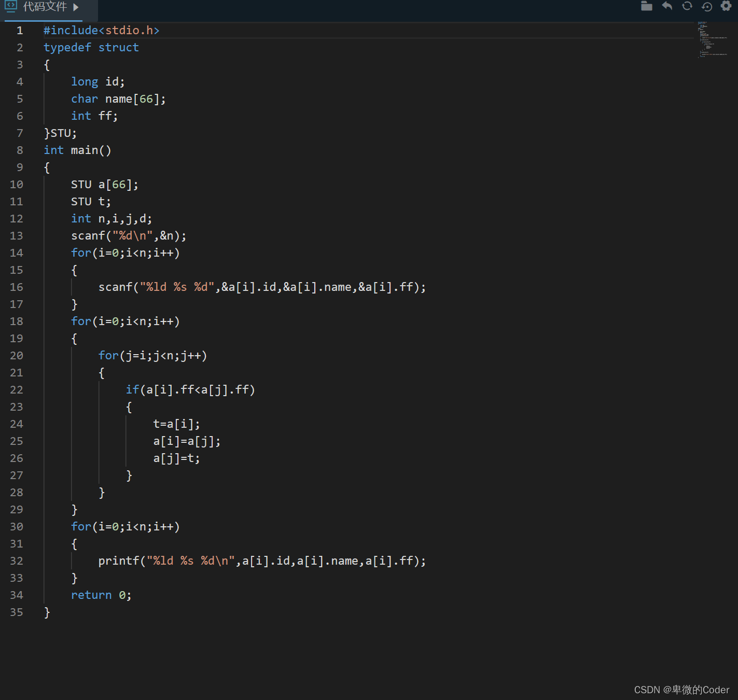This screenshot has width=738, height=700.
Task: Click the printf statement on line 32
Action: click(262, 561)
